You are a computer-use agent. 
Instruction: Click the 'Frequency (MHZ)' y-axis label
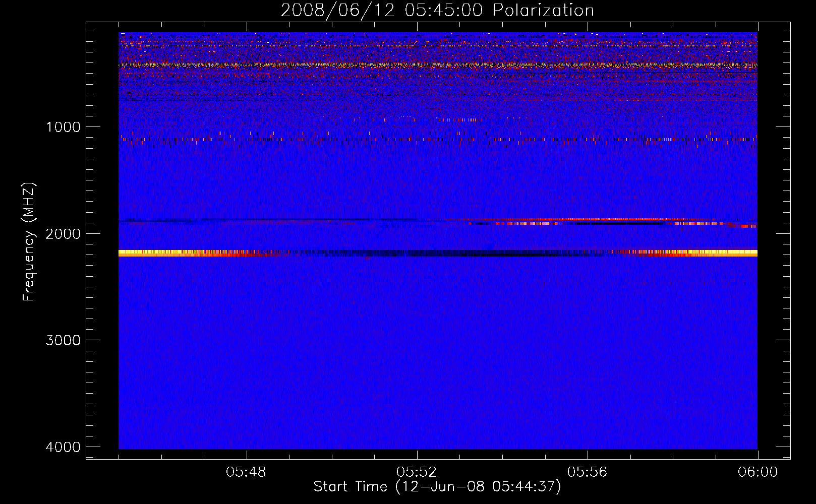29,242
